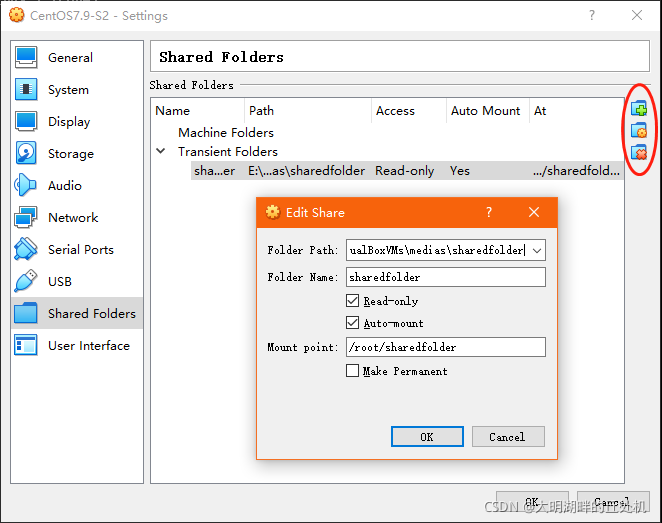Click OK in the Edit Share dialog
Screen dimensions: 662x523
[x=427, y=436]
